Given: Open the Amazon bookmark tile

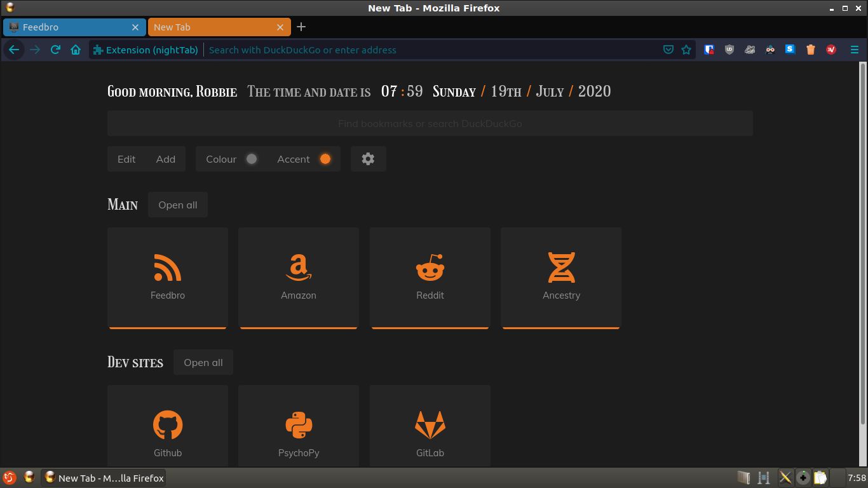Looking at the screenshot, I should click(x=298, y=278).
